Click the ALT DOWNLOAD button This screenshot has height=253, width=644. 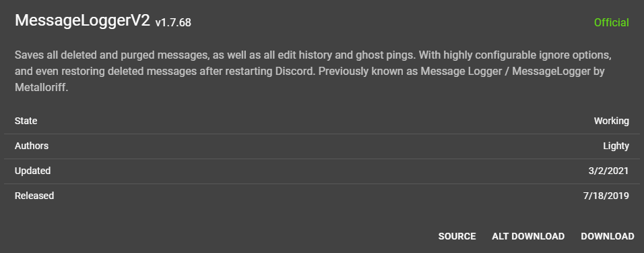tap(528, 237)
